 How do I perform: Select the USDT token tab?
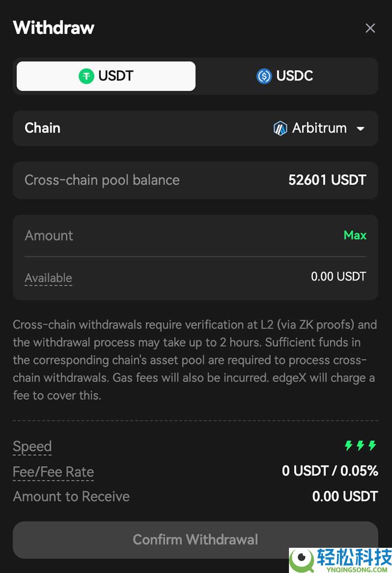(106, 76)
